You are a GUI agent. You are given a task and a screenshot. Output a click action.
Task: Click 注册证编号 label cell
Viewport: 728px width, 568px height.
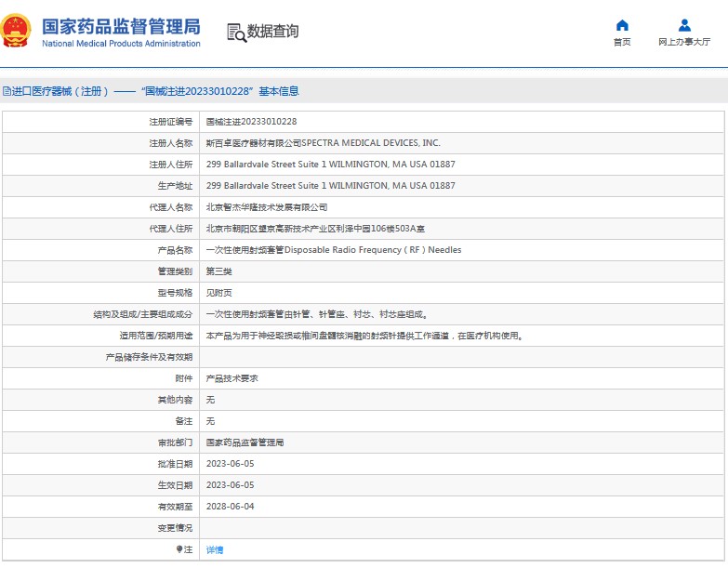(100, 122)
